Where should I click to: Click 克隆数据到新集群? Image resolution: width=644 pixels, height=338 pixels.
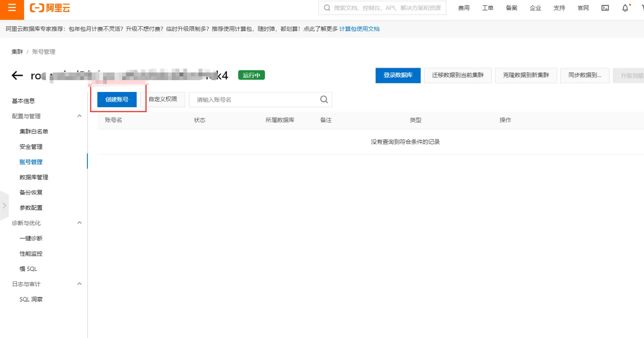point(526,75)
